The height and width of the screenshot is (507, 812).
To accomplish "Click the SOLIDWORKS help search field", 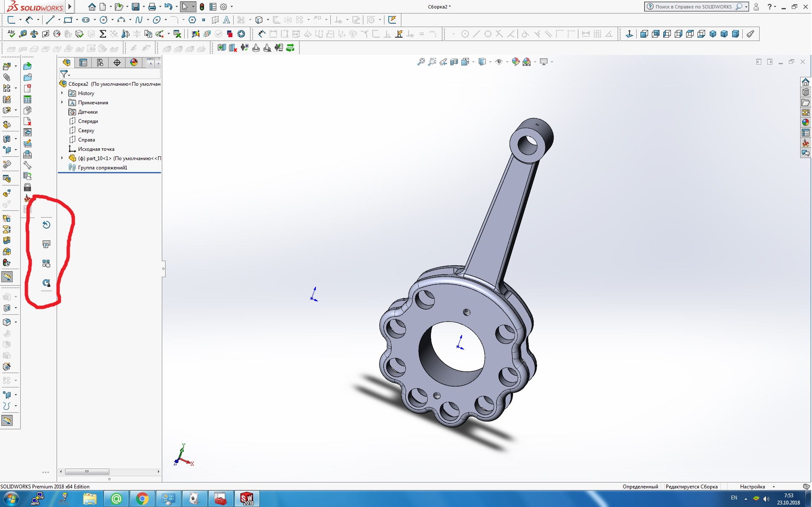I will (693, 7).
